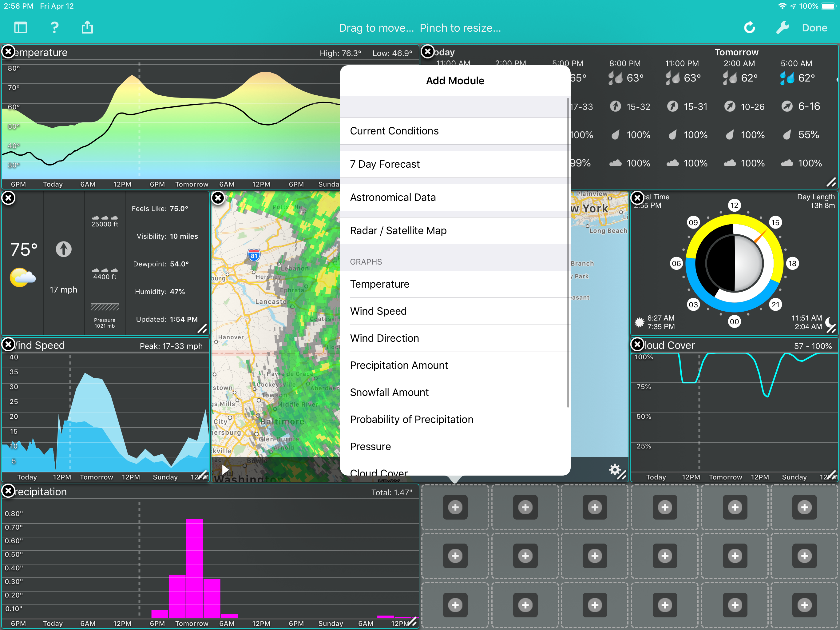Play the radar map animation
The width and height of the screenshot is (840, 630).
tap(225, 470)
